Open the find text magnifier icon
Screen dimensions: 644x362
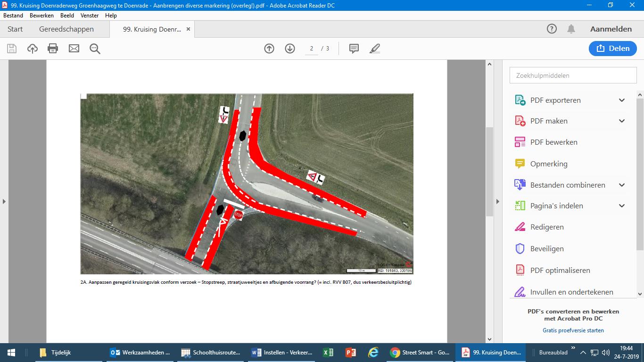(x=95, y=49)
